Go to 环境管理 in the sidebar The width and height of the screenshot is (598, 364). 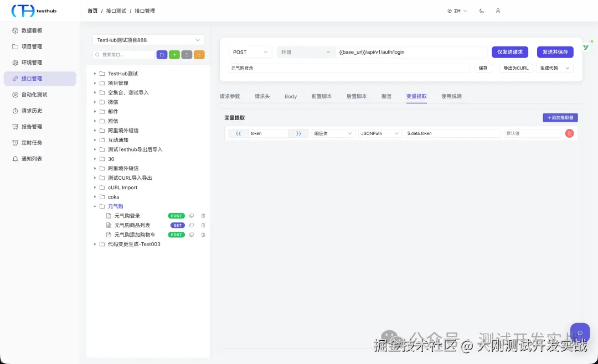point(32,63)
